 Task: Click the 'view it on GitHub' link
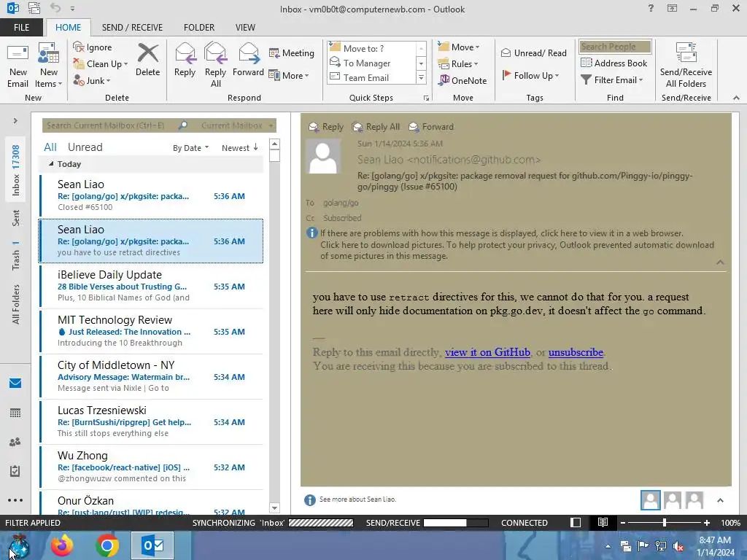(x=487, y=352)
